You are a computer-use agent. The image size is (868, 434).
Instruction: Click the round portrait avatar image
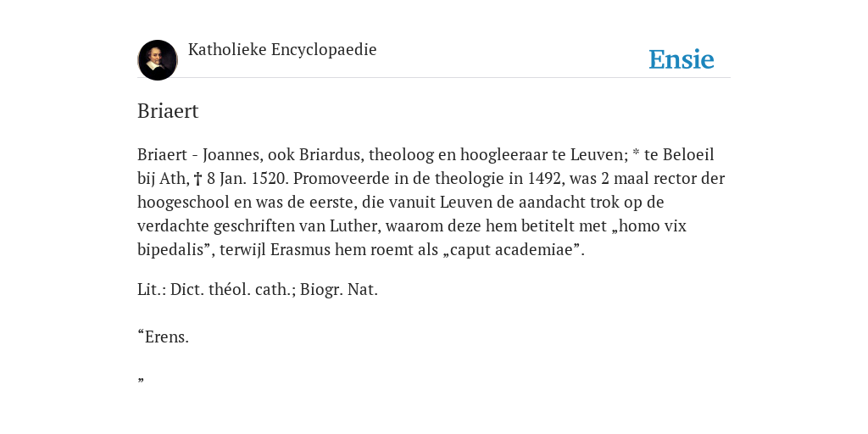(157, 60)
